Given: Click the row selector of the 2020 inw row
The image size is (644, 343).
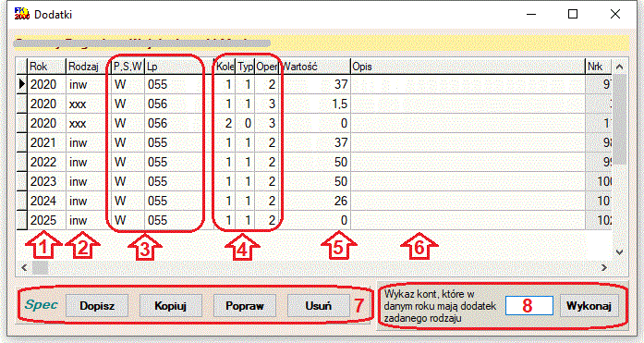Looking at the screenshot, I should 22,85.
